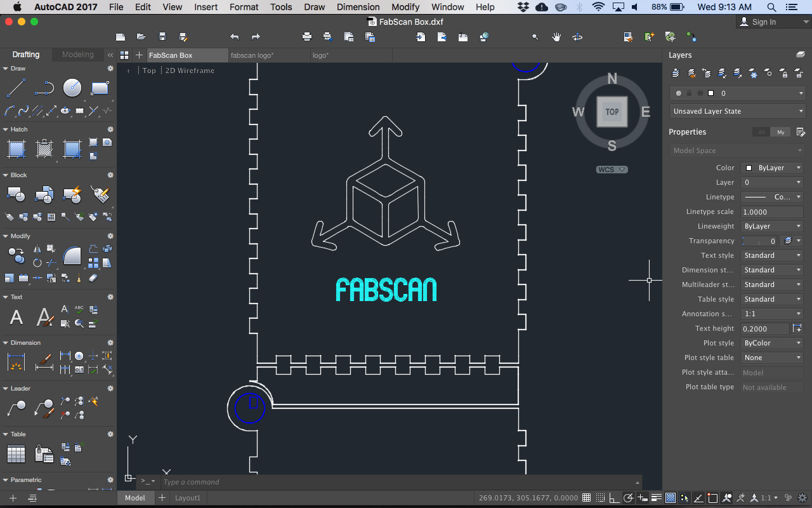The width and height of the screenshot is (812, 508).
Task: Toggle grid display in the status bar
Action: click(x=586, y=498)
